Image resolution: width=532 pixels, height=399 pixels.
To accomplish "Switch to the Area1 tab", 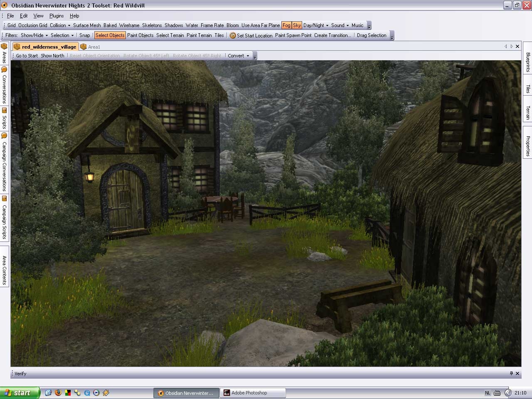I will tap(94, 47).
